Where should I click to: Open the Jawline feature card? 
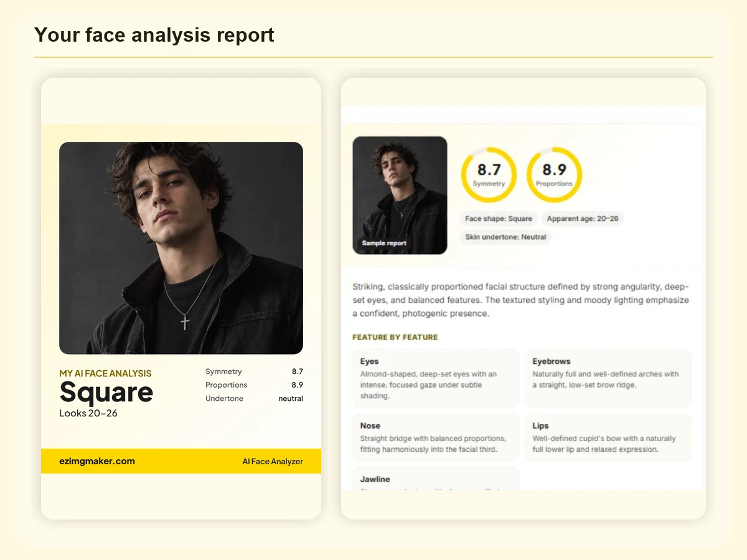click(x=436, y=478)
